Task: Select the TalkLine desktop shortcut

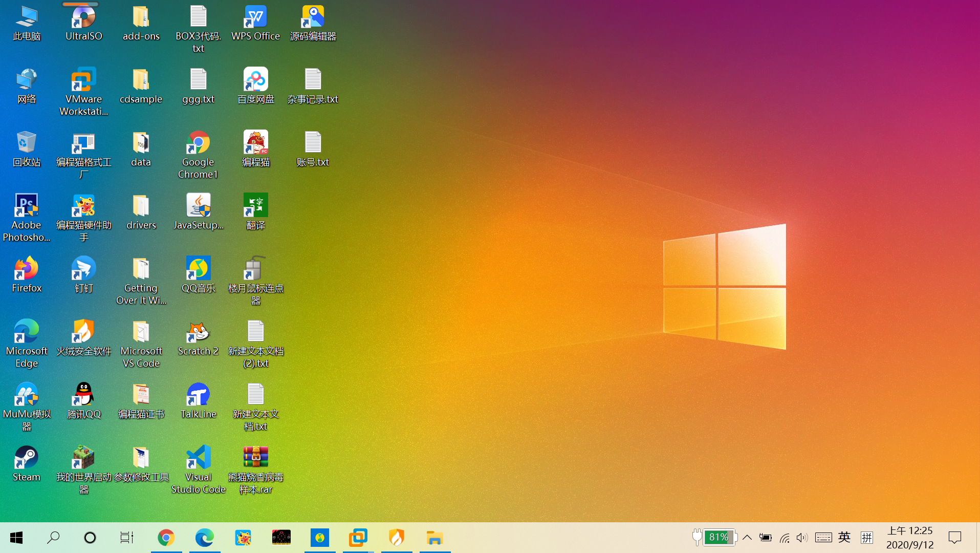Action: tap(199, 401)
